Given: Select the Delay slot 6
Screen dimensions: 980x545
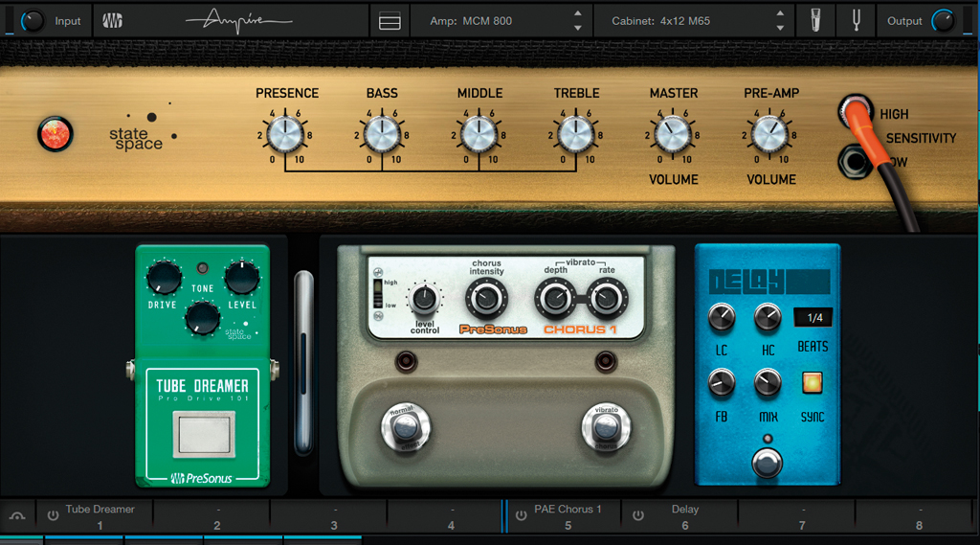Looking at the screenshot, I should (680, 516).
